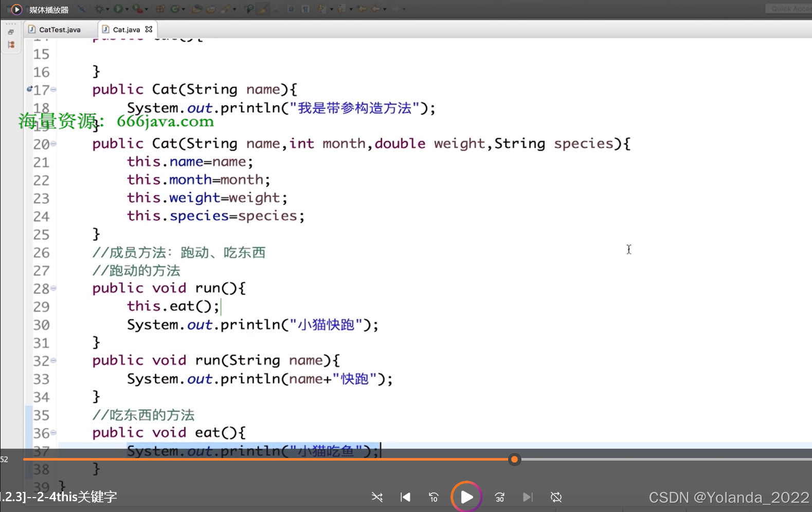The width and height of the screenshot is (812, 512).
Task: Collapse the constructor fold at line 20
Action: point(53,144)
